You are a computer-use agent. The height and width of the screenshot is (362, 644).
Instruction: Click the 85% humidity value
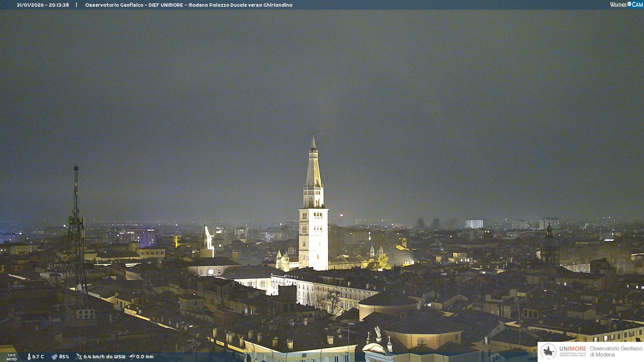pyautogui.click(x=64, y=357)
